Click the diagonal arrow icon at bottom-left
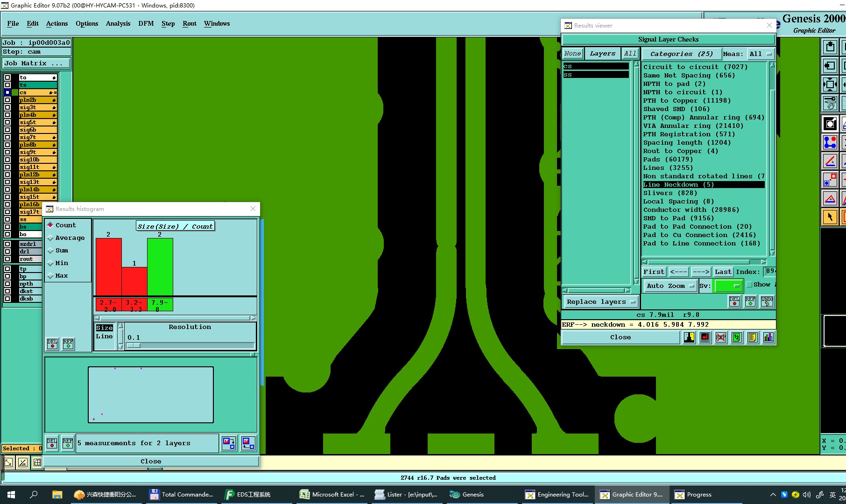 8,462
